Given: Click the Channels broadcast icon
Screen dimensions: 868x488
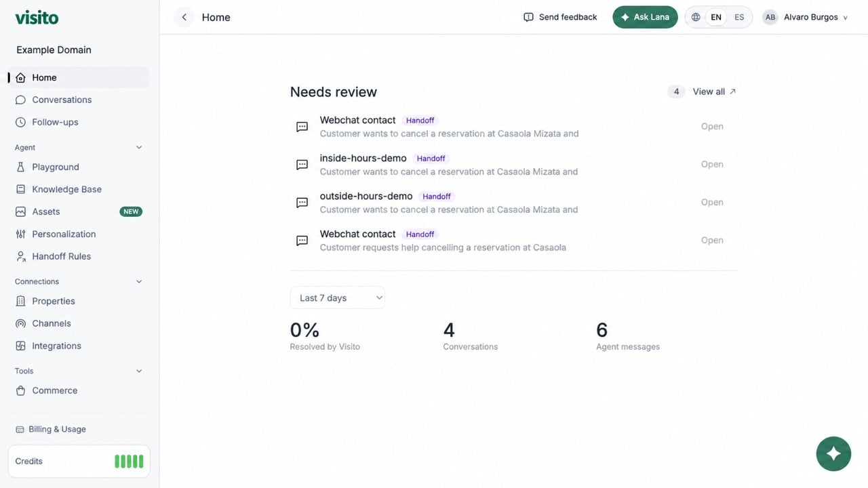Looking at the screenshot, I should click(x=20, y=323).
